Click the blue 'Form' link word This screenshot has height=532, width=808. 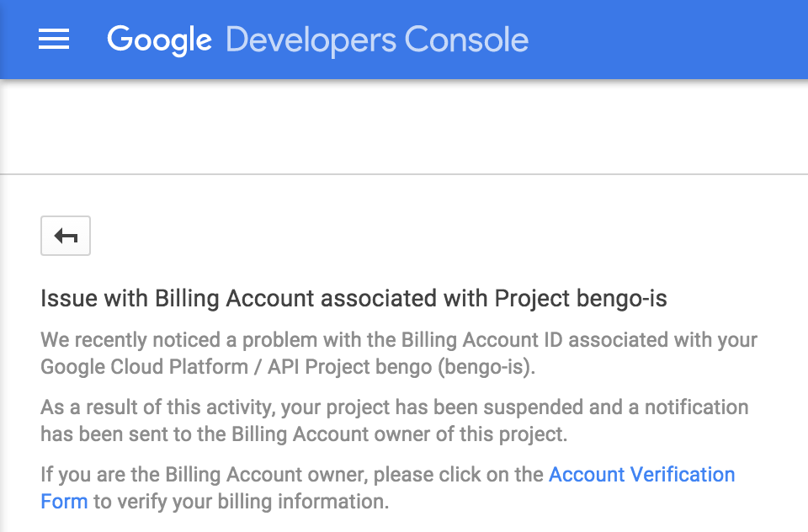64,501
